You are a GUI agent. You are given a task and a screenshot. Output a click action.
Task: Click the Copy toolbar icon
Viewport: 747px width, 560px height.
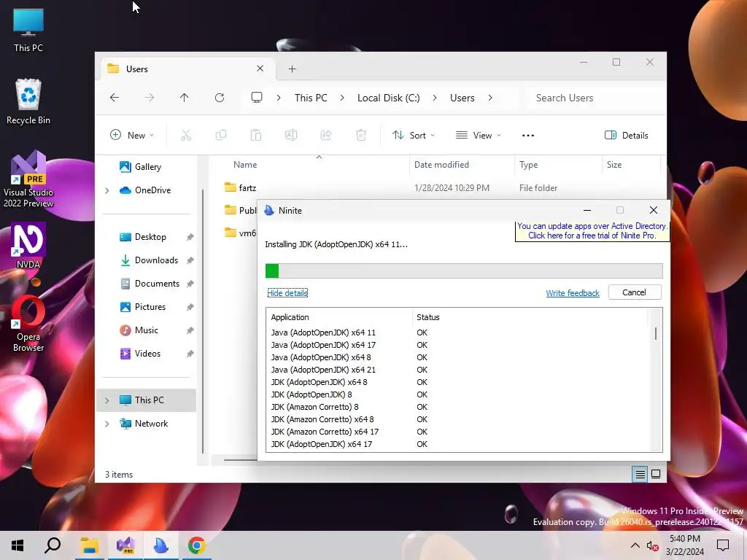pyautogui.click(x=220, y=135)
